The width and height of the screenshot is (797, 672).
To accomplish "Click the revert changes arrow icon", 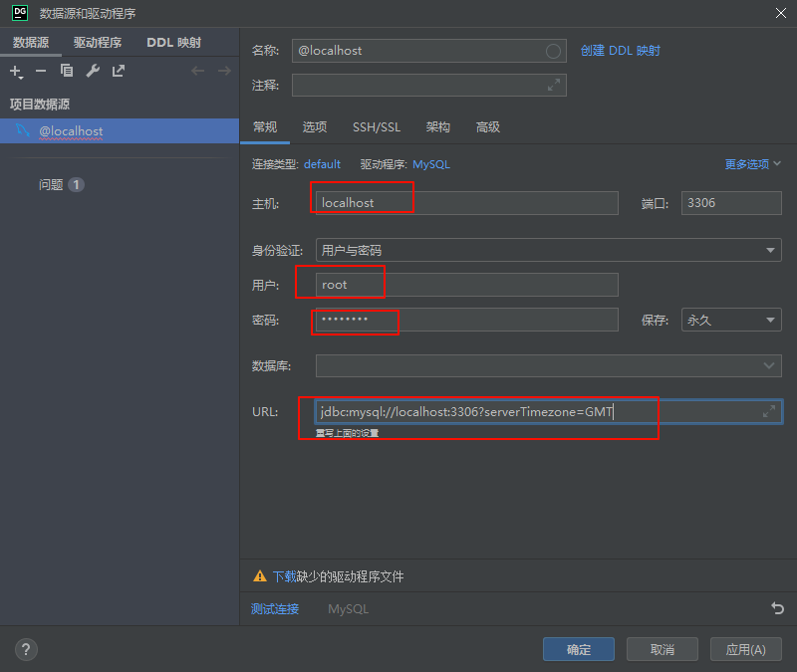I will tap(777, 608).
